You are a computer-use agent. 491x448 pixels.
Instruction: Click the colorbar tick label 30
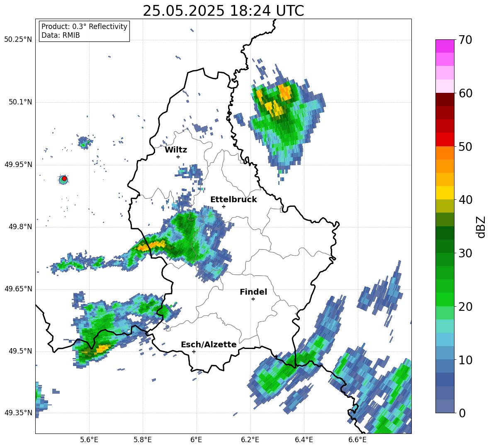465,253
